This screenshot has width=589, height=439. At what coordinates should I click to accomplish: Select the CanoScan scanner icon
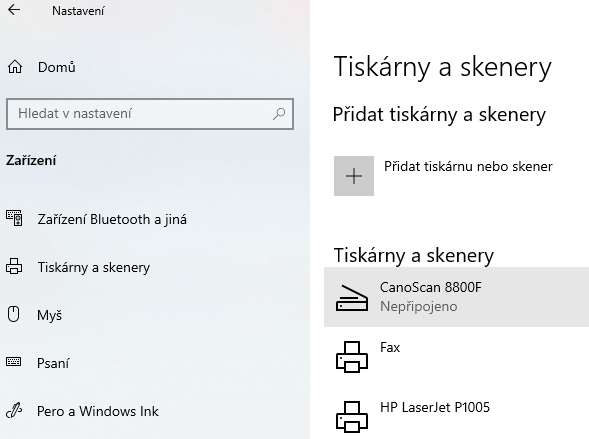(x=352, y=298)
